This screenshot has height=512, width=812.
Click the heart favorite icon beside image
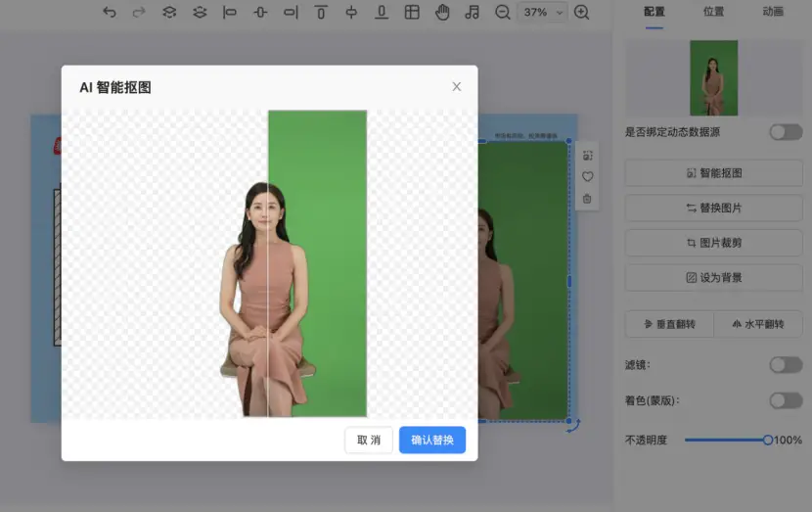[587, 177]
